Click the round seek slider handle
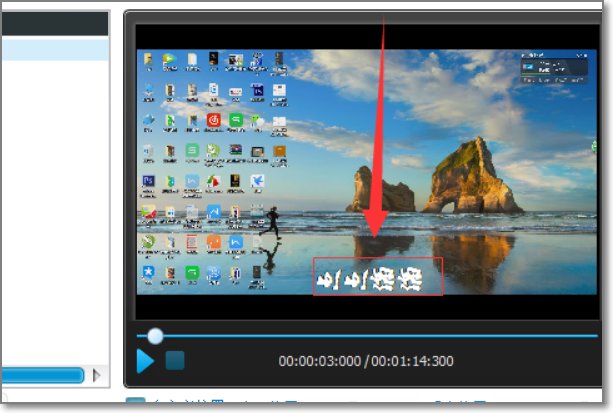This screenshot has width=613, height=413. tap(155, 336)
